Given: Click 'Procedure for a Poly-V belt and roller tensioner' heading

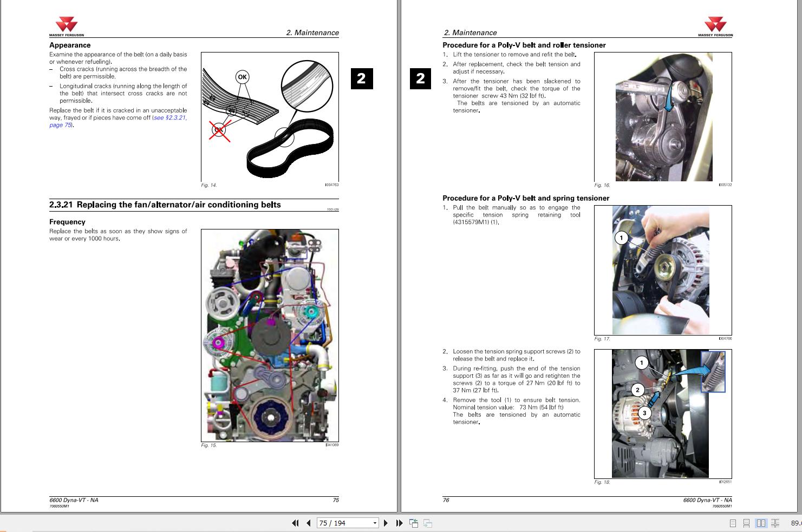Looking at the screenshot, I should click(x=524, y=45).
